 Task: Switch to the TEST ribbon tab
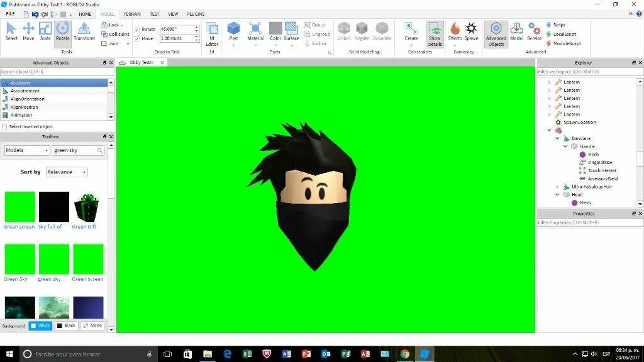(x=155, y=14)
